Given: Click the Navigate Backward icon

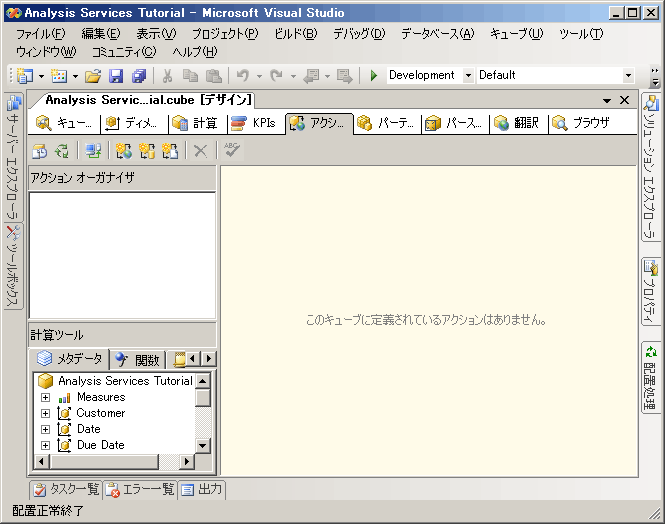Looking at the screenshot, I should 311,76.
